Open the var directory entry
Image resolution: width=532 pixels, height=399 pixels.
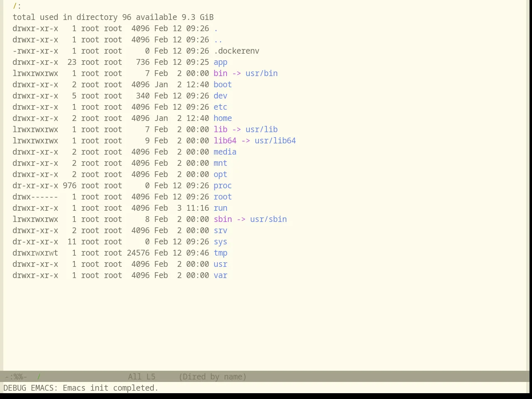[x=220, y=276]
